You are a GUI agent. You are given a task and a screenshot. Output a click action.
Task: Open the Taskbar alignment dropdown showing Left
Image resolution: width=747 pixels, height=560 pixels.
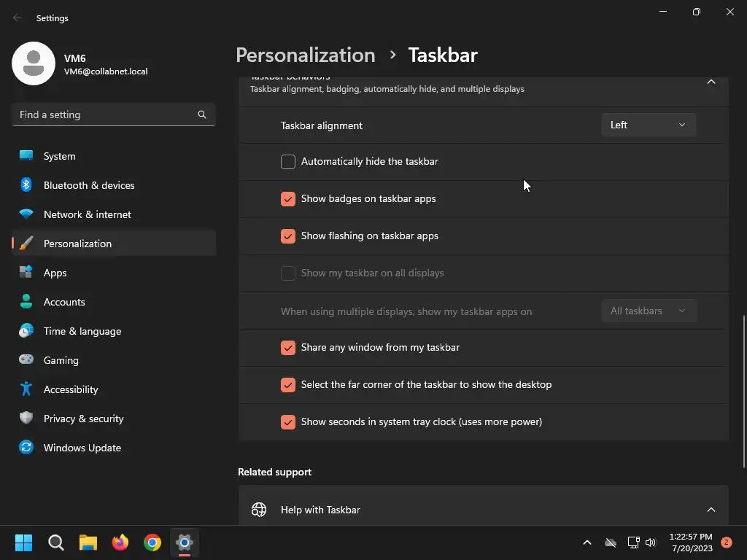649,125
